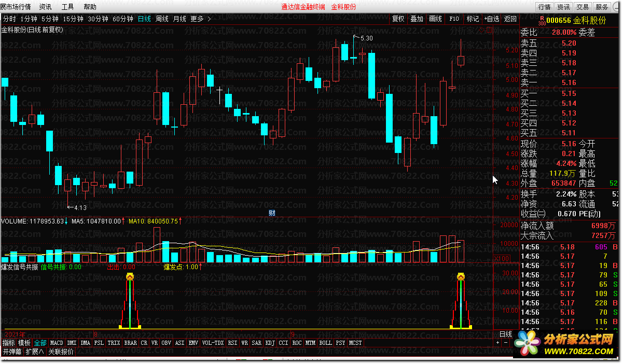623x364 pixels.
Task: Switch to the RSI indicator
Action: tap(232, 343)
